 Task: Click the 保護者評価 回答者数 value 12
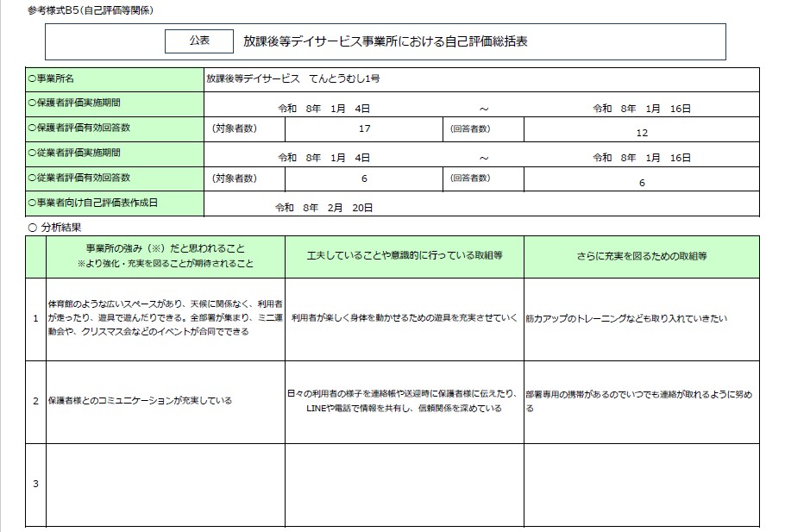641,132
